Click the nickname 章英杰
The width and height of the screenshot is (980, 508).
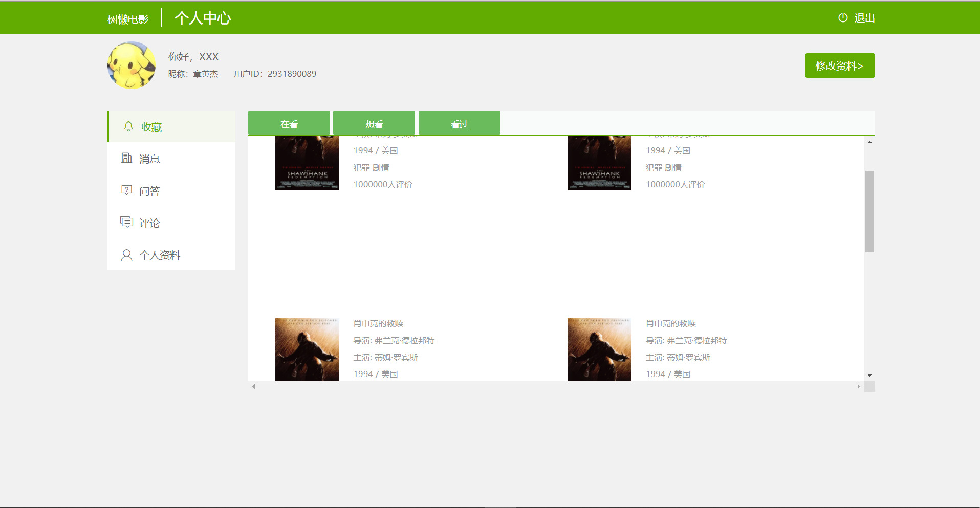(206, 74)
